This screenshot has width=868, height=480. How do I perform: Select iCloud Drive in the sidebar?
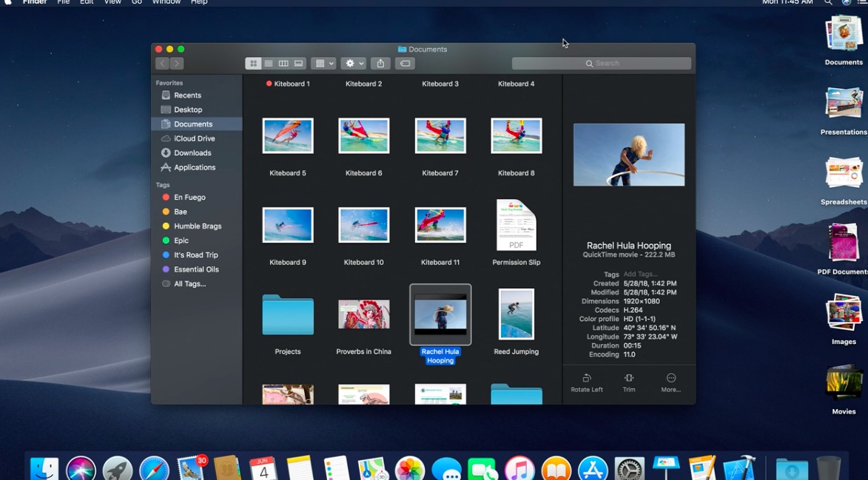point(194,138)
